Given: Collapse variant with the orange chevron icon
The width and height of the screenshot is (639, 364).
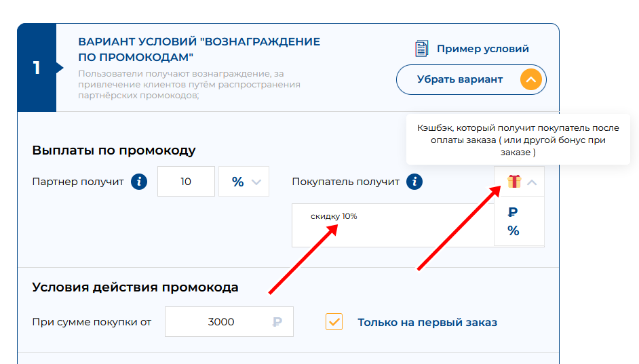Looking at the screenshot, I should (x=531, y=80).
